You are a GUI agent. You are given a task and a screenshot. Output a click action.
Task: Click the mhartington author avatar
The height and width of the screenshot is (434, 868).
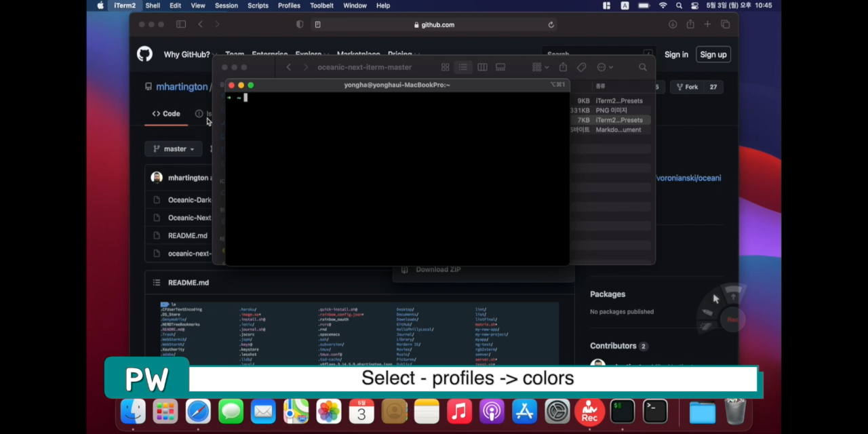click(157, 178)
